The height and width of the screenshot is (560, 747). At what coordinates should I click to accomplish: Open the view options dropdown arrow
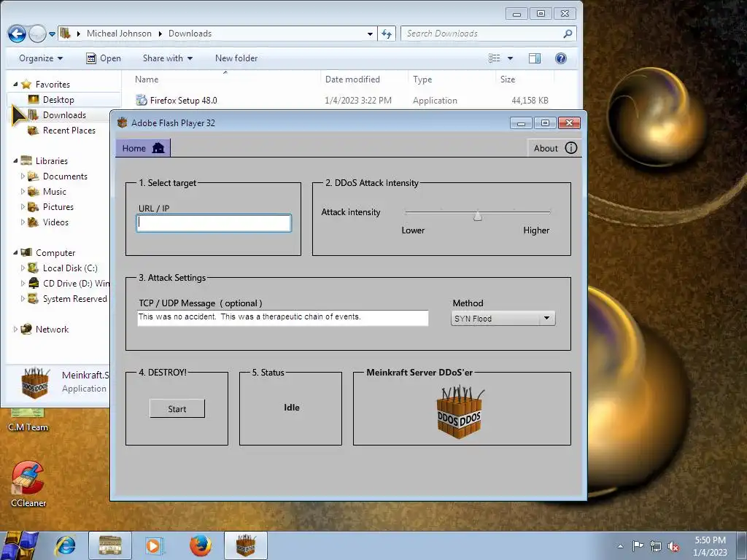tap(510, 58)
